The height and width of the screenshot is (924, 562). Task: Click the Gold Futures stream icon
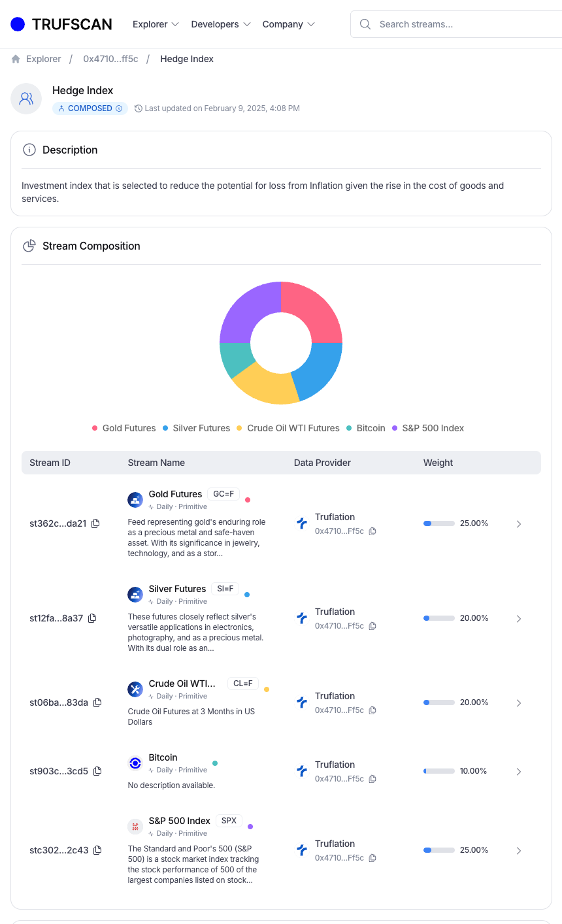click(135, 500)
